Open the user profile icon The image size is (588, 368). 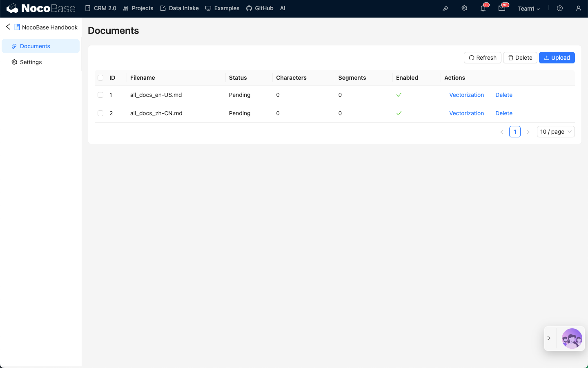tap(579, 8)
